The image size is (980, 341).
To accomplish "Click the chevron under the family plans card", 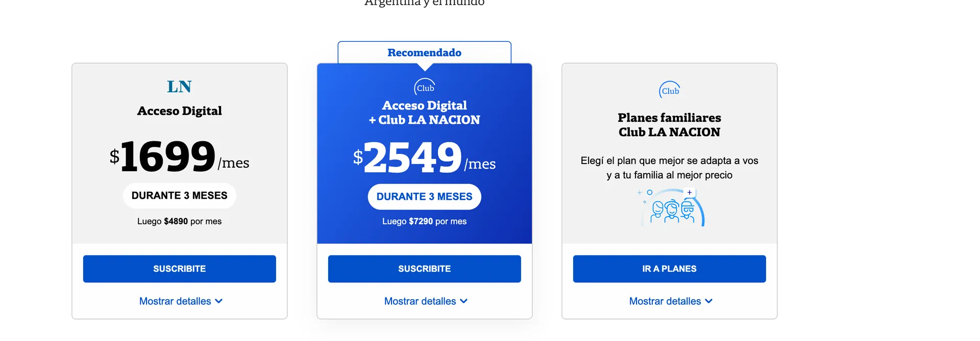I will (708, 301).
